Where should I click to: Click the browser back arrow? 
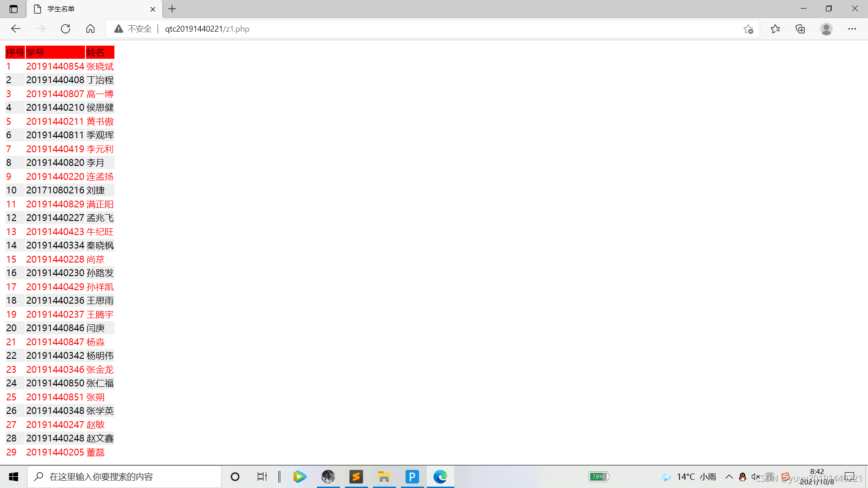pyautogui.click(x=16, y=29)
